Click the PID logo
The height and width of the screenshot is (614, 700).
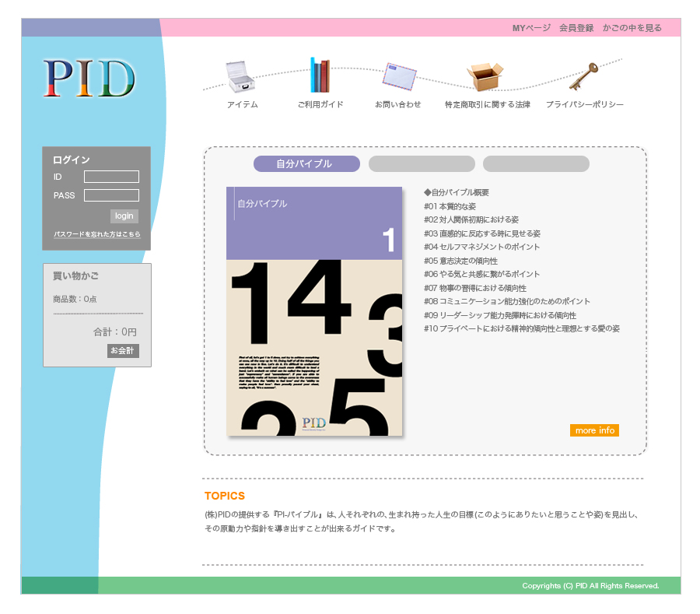[89, 79]
